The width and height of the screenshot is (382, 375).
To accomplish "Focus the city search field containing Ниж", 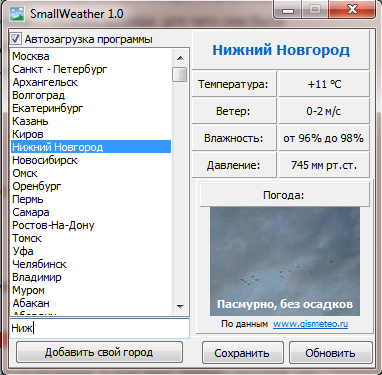I will coord(99,328).
